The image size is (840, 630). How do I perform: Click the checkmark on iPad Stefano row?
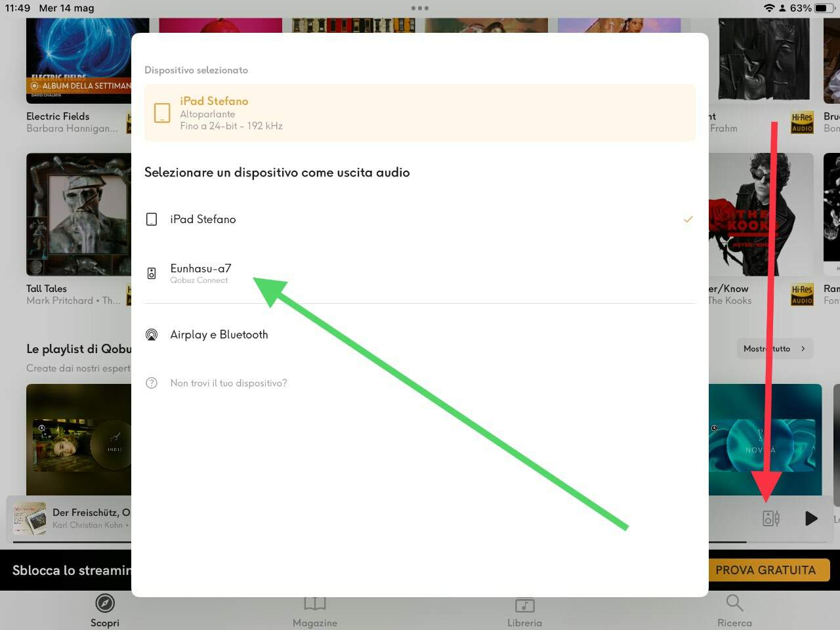click(x=688, y=219)
